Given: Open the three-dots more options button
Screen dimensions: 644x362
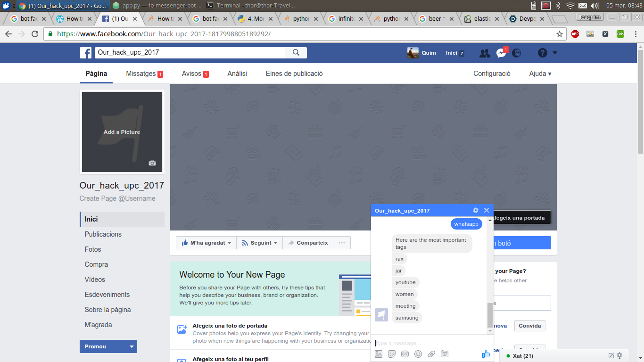Looking at the screenshot, I should [x=342, y=243].
